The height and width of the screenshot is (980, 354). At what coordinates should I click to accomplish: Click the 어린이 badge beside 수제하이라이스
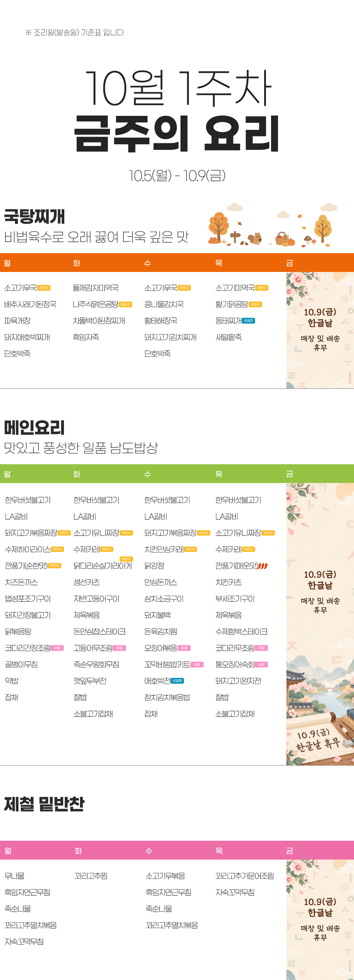(57, 549)
